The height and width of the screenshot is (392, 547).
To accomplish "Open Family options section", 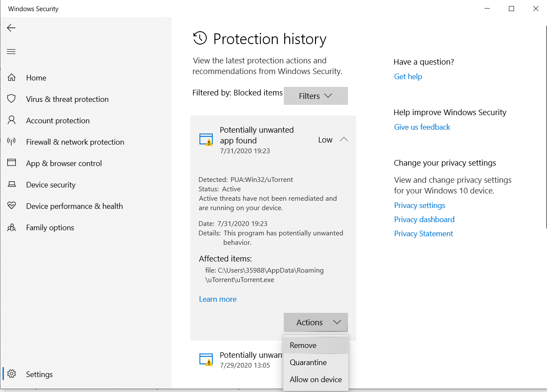I will tap(50, 227).
